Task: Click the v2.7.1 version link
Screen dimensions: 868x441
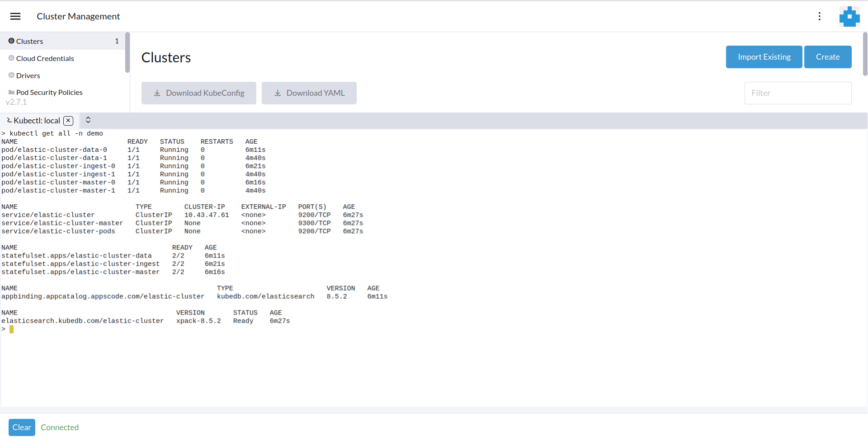Action: [16, 102]
